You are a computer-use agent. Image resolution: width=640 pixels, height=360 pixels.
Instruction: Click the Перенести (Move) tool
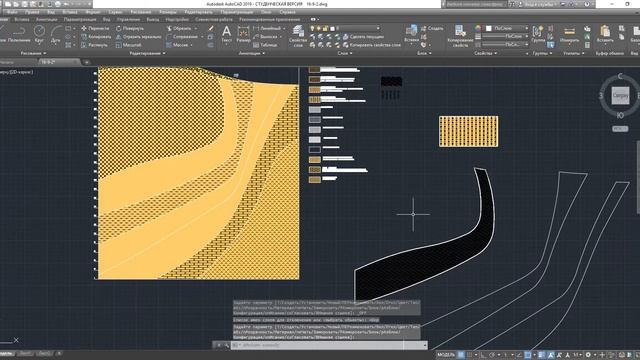[96, 29]
